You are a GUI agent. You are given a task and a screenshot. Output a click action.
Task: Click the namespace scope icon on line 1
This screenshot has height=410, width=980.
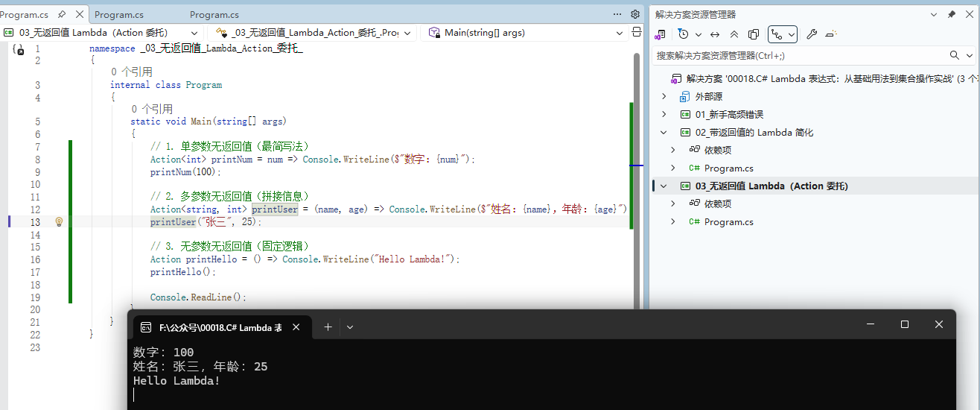tap(19, 49)
